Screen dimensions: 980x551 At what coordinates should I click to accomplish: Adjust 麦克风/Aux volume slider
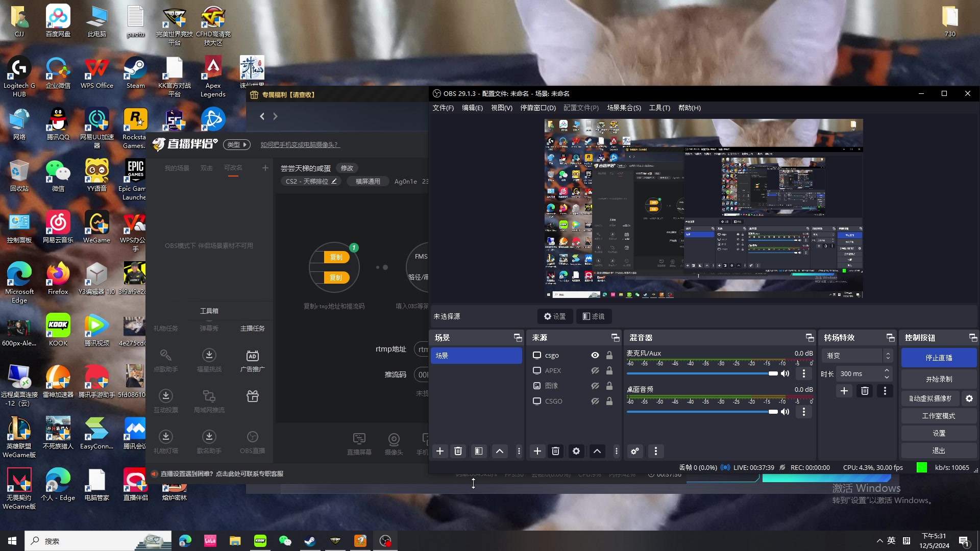pyautogui.click(x=702, y=373)
